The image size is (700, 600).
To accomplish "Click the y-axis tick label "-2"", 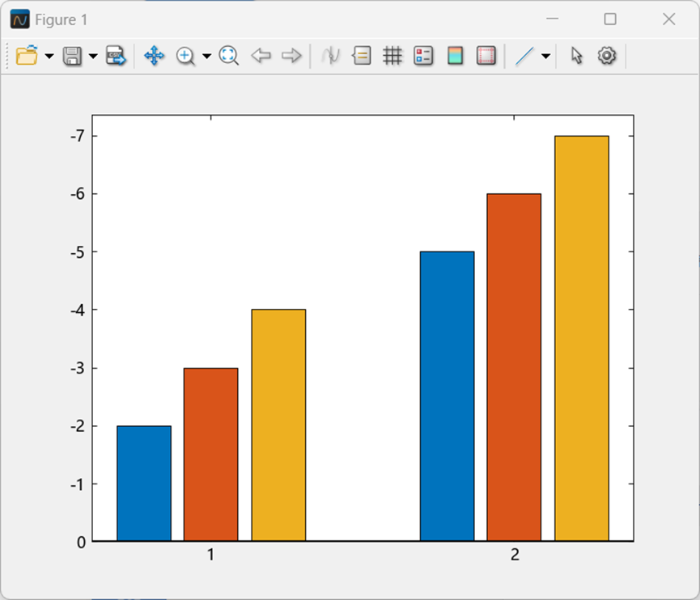I will [x=78, y=426].
